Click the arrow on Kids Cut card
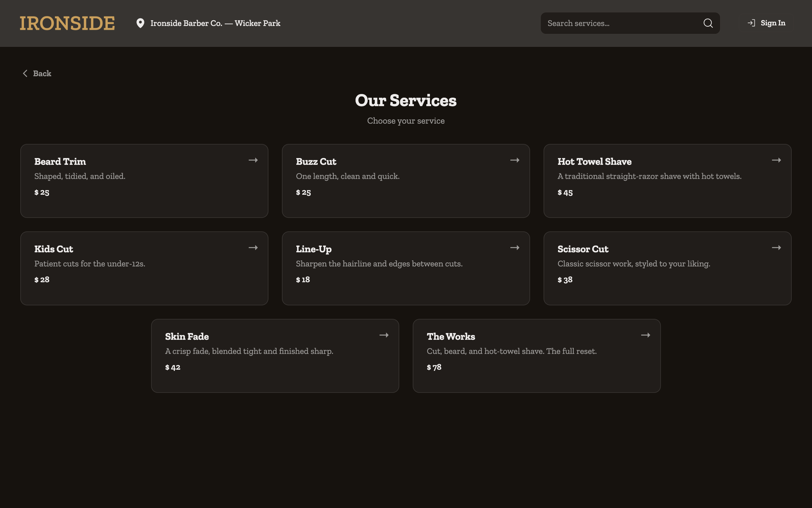Screen dimensions: 812x508 [x=253, y=248]
